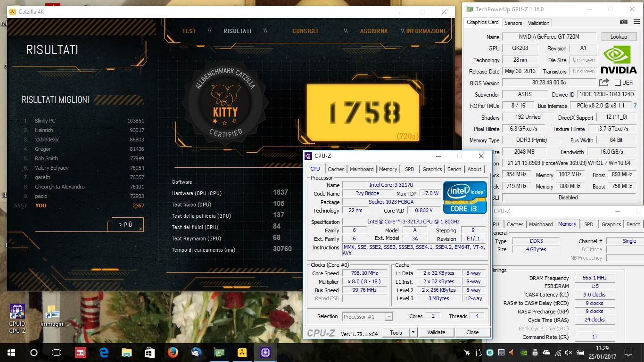
Task: Take a GPU-Z screenshot with the camera icon
Action: point(623,22)
